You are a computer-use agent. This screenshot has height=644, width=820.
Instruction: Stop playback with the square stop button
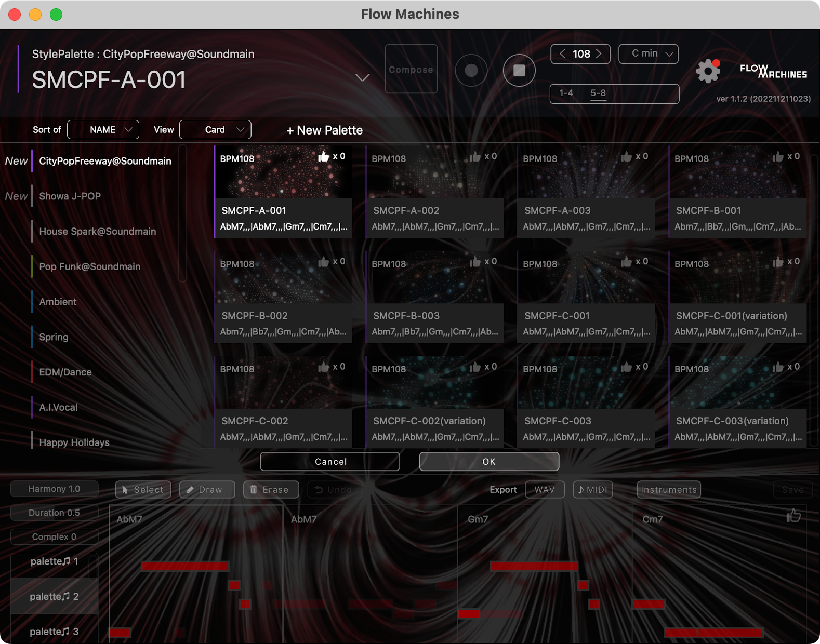click(x=519, y=70)
